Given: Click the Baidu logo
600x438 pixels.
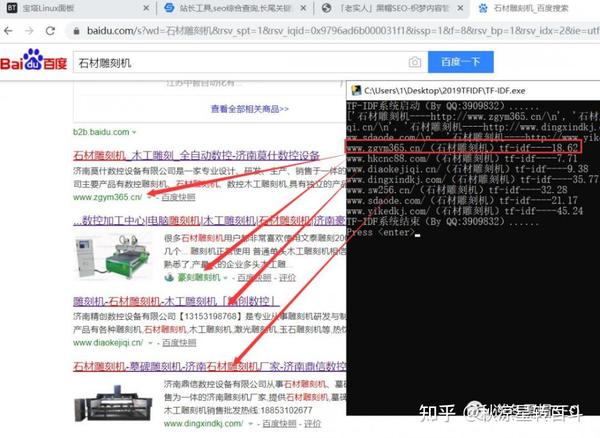Looking at the screenshot, I should pyautogui.click(x=34, y=60).
